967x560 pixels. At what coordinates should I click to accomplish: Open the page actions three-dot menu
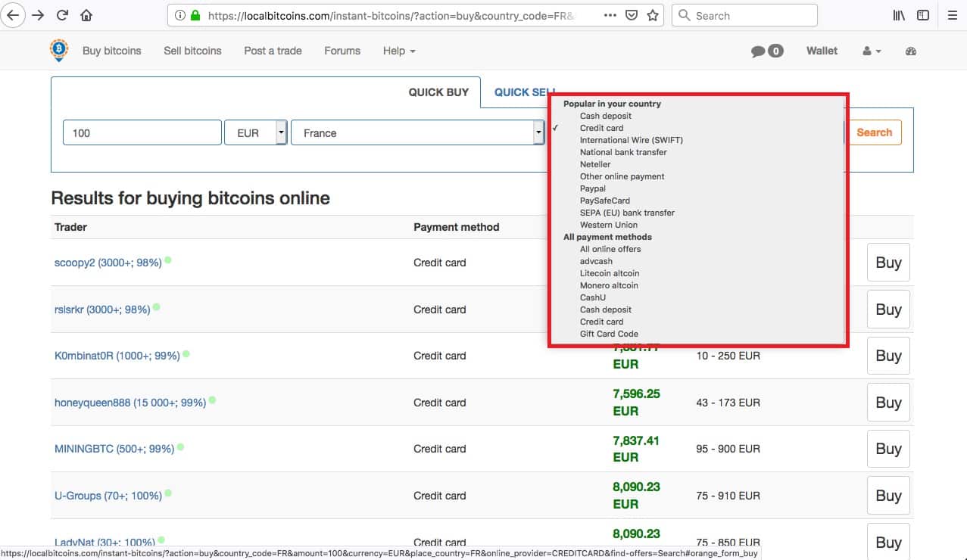click(610, 15)
